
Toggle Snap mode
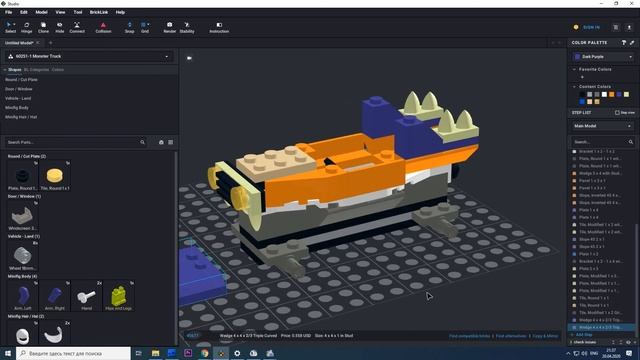pos(129,27)
